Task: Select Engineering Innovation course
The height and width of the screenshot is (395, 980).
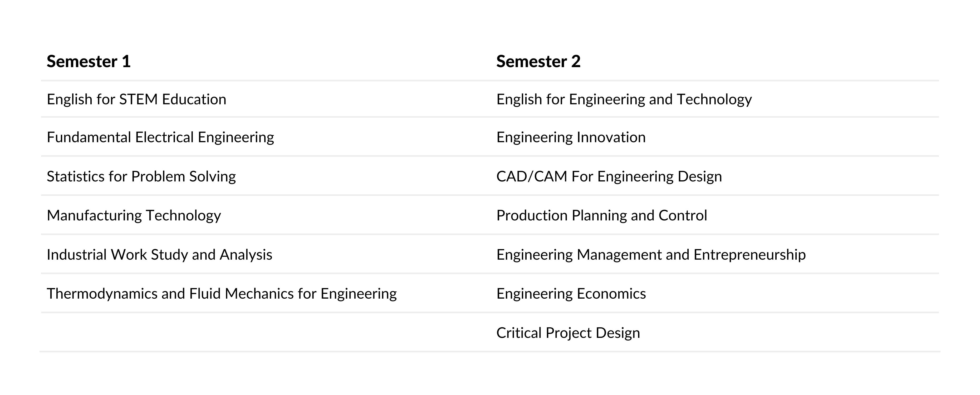Action: click(571, 137)
